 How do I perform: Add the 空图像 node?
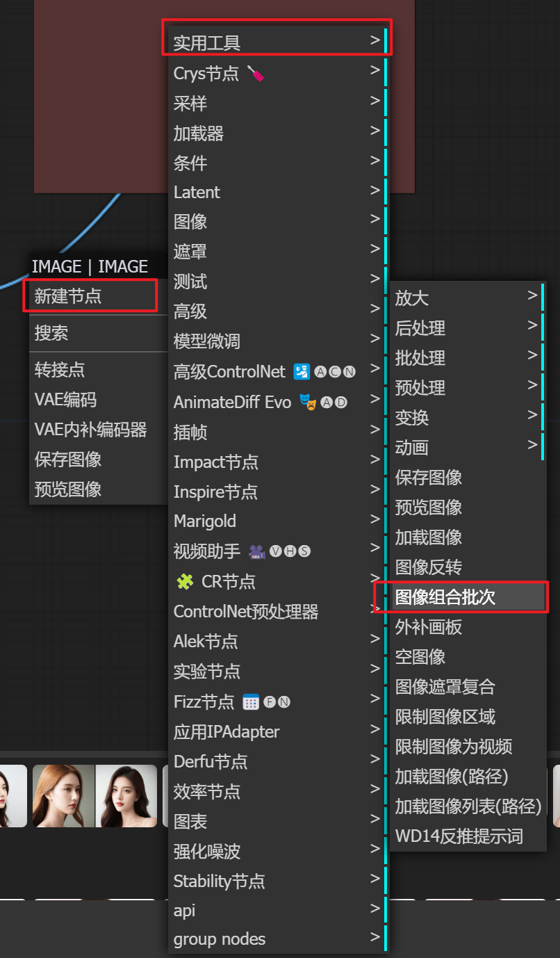[468, 656]
